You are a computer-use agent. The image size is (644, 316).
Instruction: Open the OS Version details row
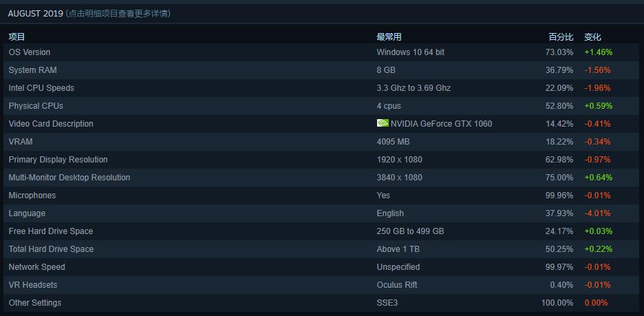click(322, 52)
